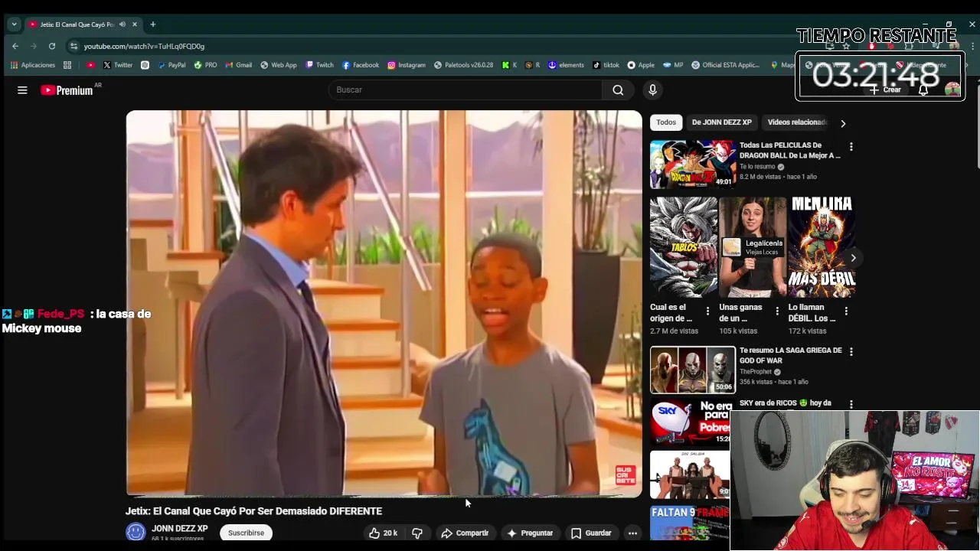Open the elements bookmark
The image size is (980, 551).
tap(566, 65)
